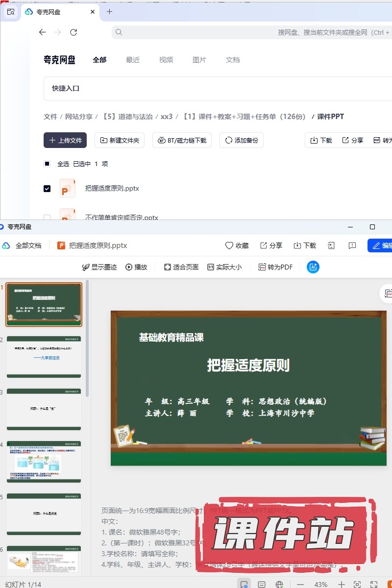Click 实际大小 actual size icon
Viewport: 392px width, 588px height.
coord(211,267)
